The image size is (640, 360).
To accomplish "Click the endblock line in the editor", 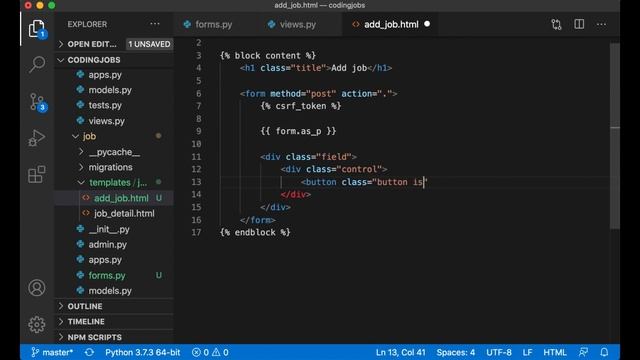I will point(255,232).
